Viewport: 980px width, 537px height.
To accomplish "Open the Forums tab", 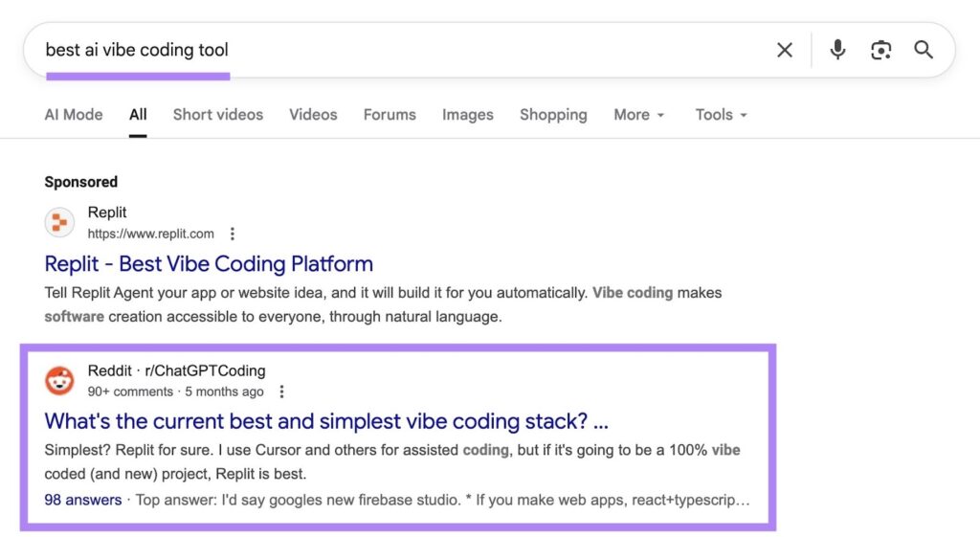I will click(x=390, y=115).
